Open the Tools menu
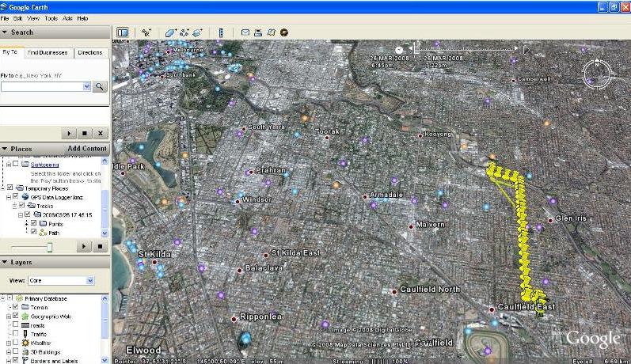The height and width of the screenshot is (364, 631). [51, 18]
